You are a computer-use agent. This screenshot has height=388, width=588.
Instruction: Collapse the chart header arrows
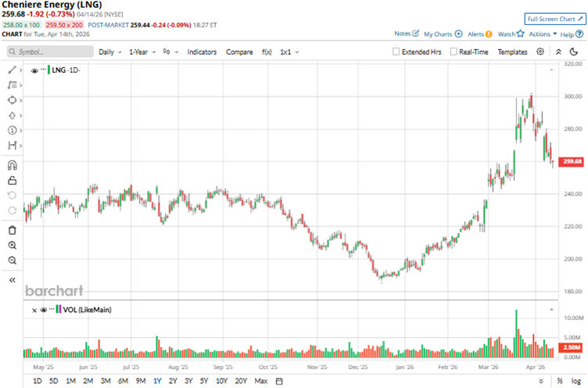558,52
